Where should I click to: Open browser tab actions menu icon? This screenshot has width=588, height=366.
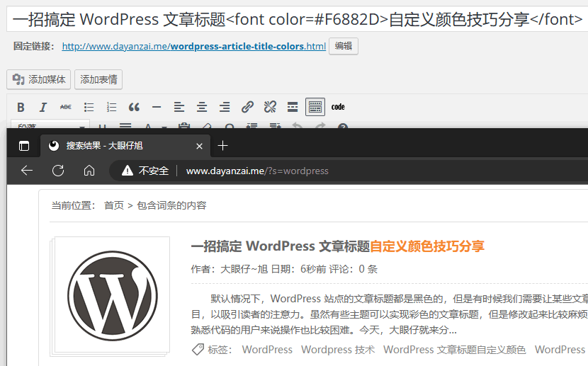[x=24, y=146]
